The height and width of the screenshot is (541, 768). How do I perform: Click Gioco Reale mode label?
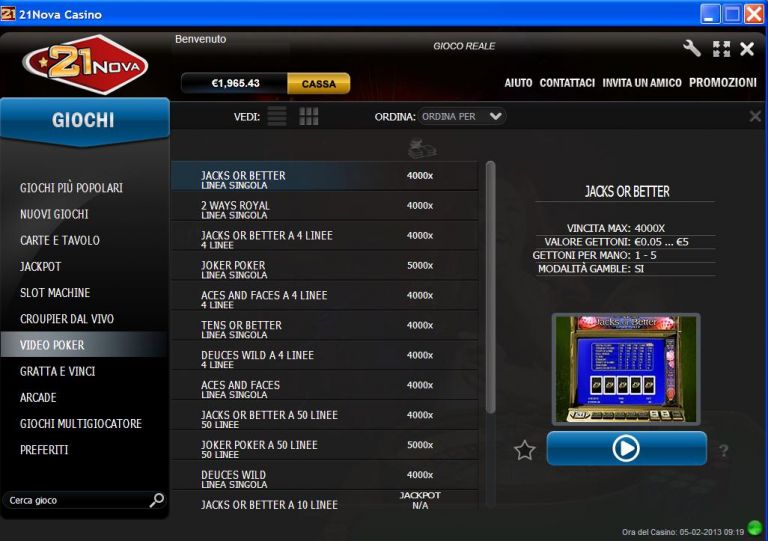[464, 46]
